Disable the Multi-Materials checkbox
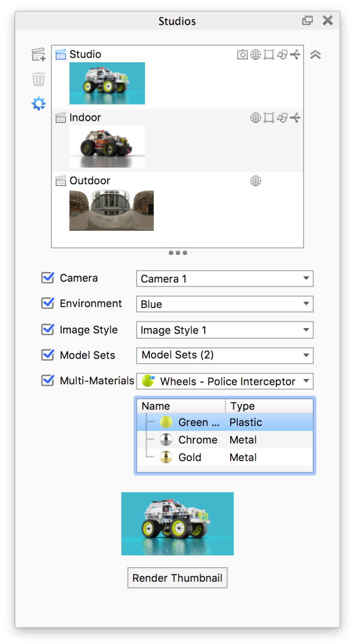 [x=48, y=380]
